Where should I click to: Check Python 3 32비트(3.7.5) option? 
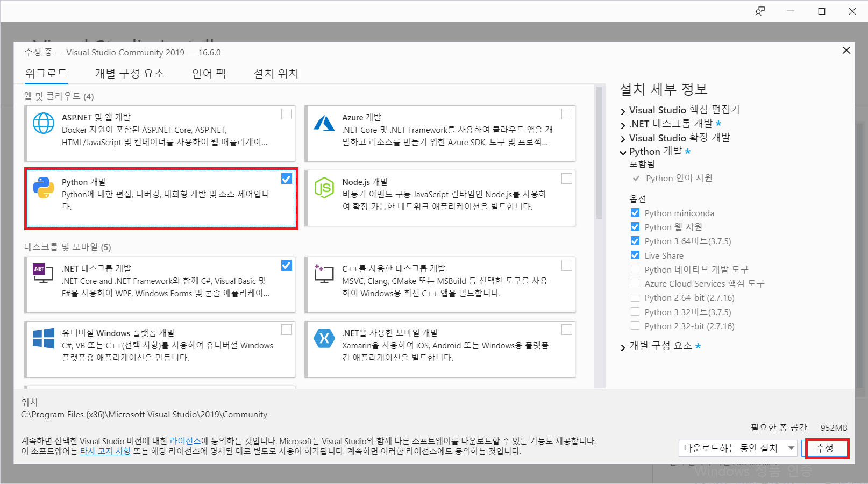pos(635,311)
